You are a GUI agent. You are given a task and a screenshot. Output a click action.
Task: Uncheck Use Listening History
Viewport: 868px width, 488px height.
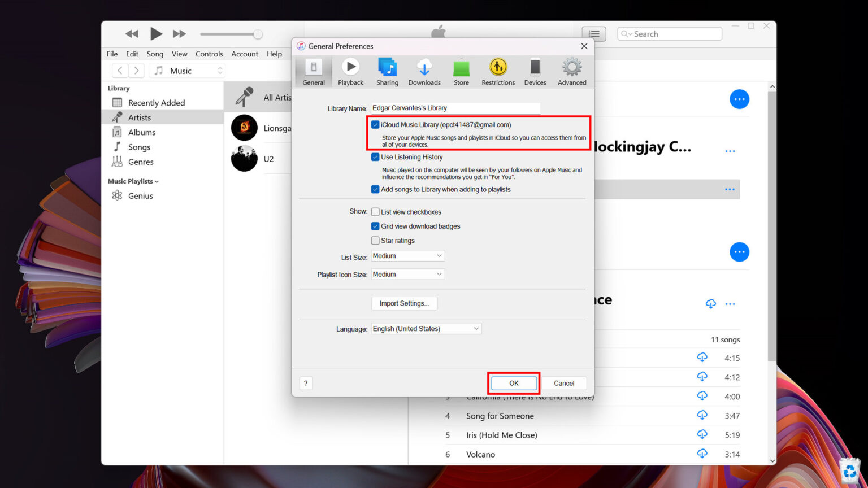[x=375, y=157]
